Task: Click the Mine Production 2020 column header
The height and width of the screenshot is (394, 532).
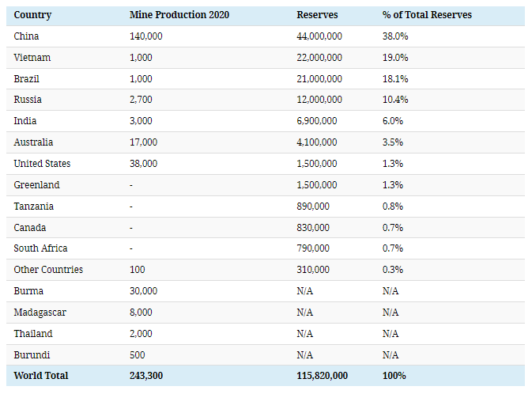Action: tap(175, 15)
